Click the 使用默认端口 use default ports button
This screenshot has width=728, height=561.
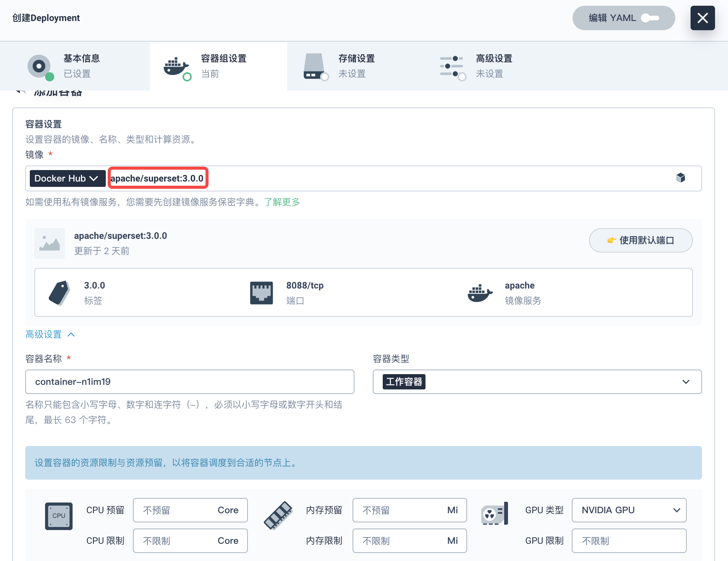click(x=641, y=240)
